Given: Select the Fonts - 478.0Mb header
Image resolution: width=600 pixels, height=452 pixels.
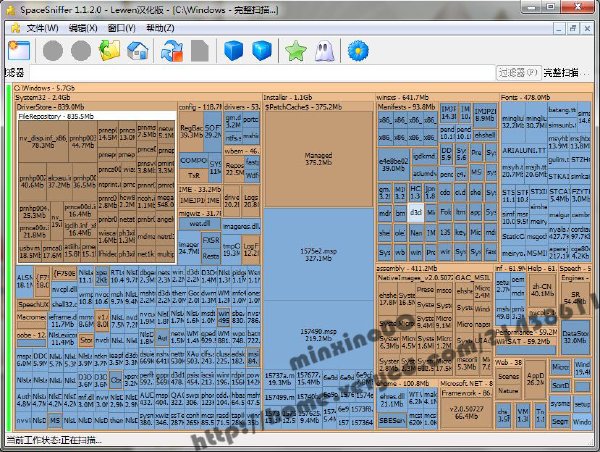Looking at the screenshot, I should tap(546, 97).
